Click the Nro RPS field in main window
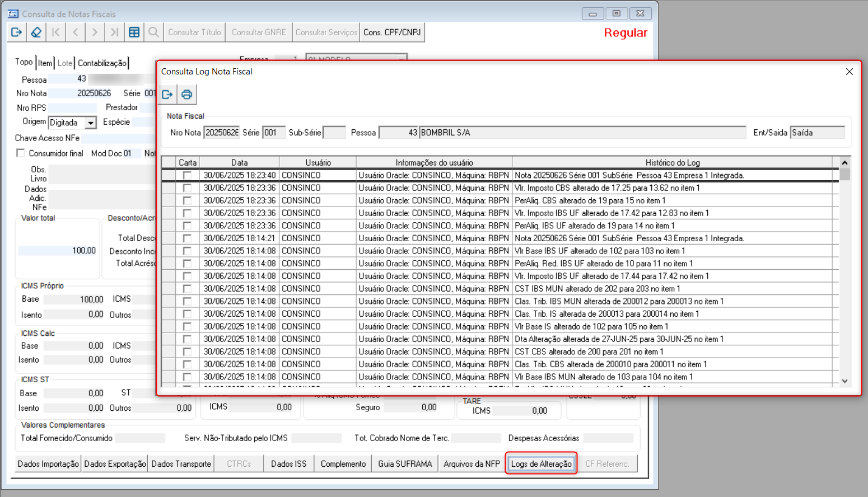 pyautogui.click(x=73, y=107)
